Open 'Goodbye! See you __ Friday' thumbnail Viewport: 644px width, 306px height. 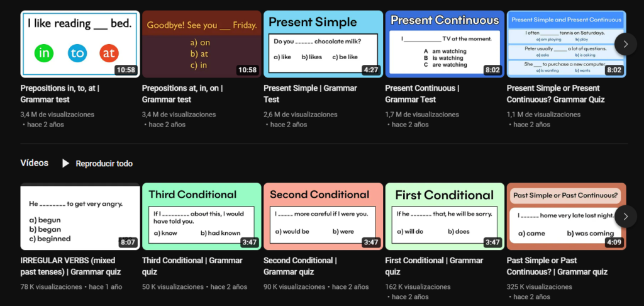(201, 44)
